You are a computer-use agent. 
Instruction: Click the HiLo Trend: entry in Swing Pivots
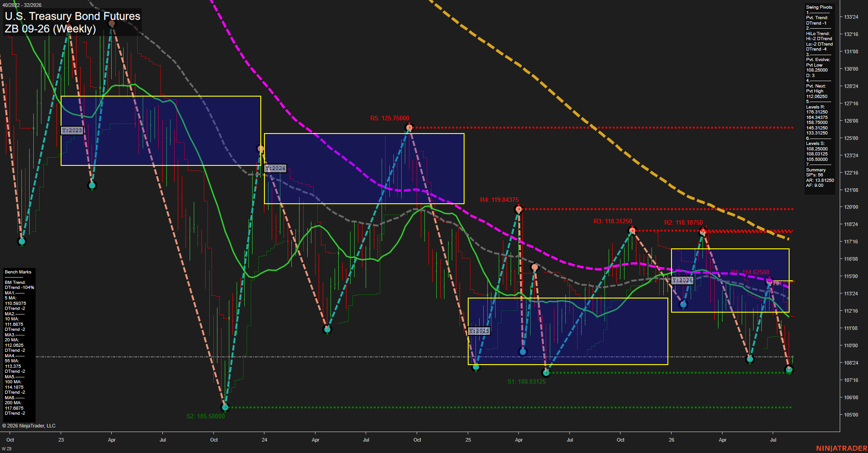(x=818, y=34)
